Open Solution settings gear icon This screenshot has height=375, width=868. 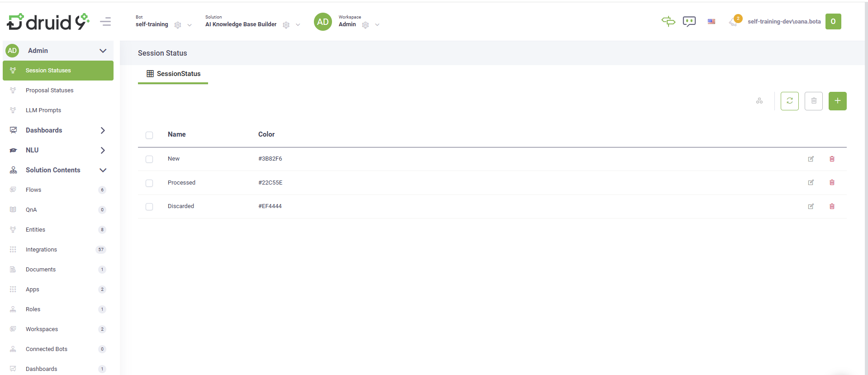[x=286, y=25]
